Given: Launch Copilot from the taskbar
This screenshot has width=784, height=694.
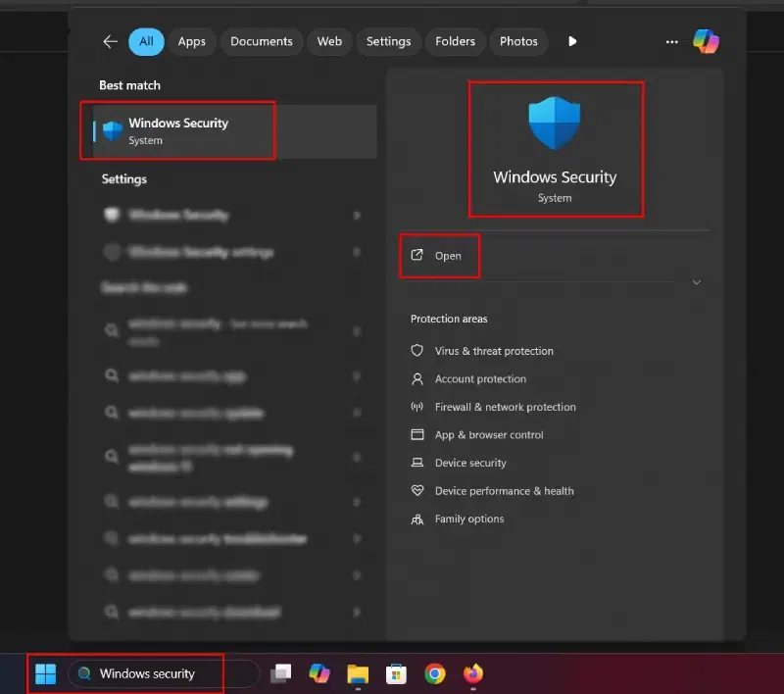Looking at the screenshot, I should click(319, 673).
